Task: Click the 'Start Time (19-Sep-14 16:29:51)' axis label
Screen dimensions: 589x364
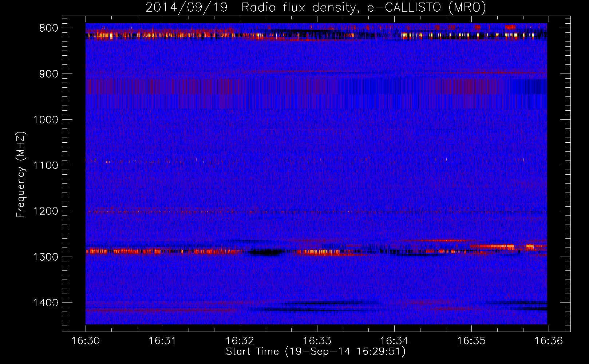Action: [x=316, y=352]
